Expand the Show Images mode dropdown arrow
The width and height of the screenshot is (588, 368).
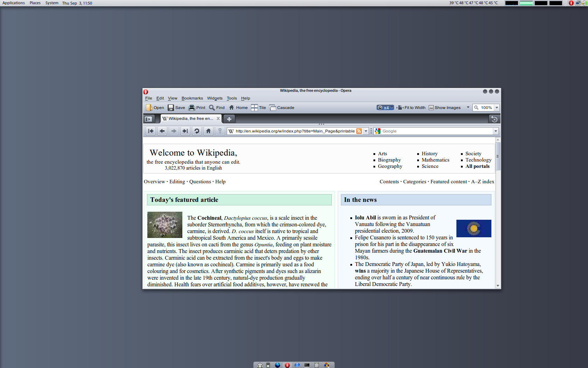(x=468, y=108)
